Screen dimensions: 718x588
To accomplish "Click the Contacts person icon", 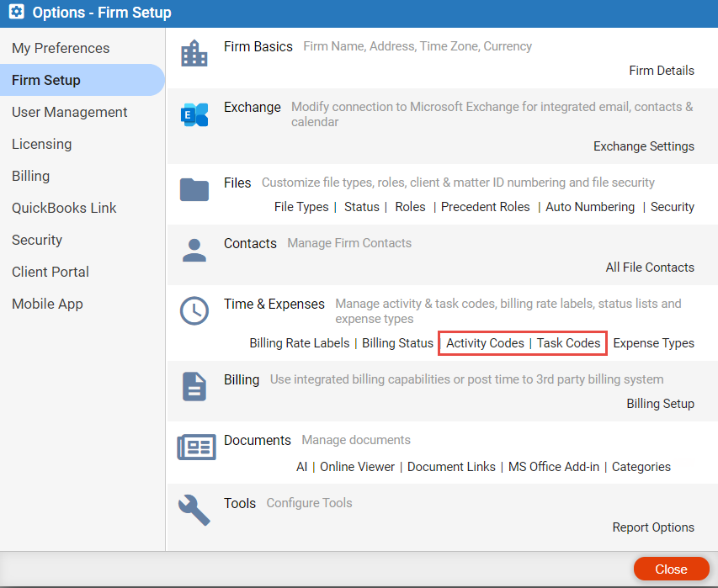I will [194, 251].
